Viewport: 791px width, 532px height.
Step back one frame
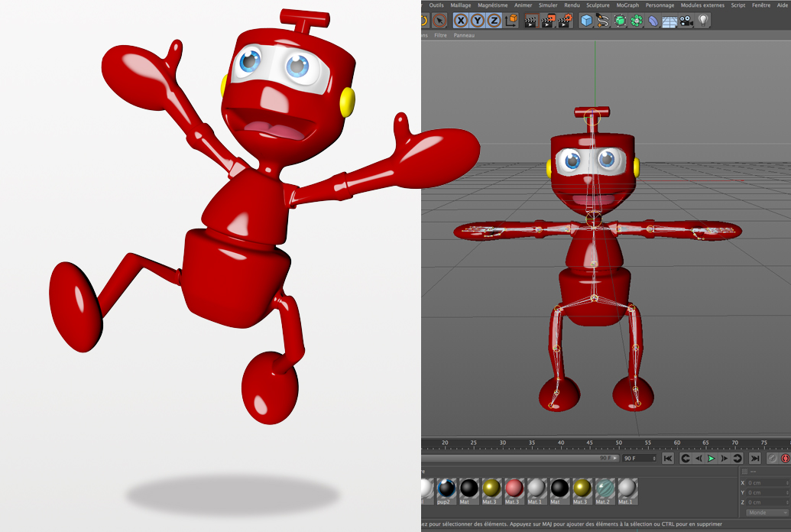[x=699, y=459]
